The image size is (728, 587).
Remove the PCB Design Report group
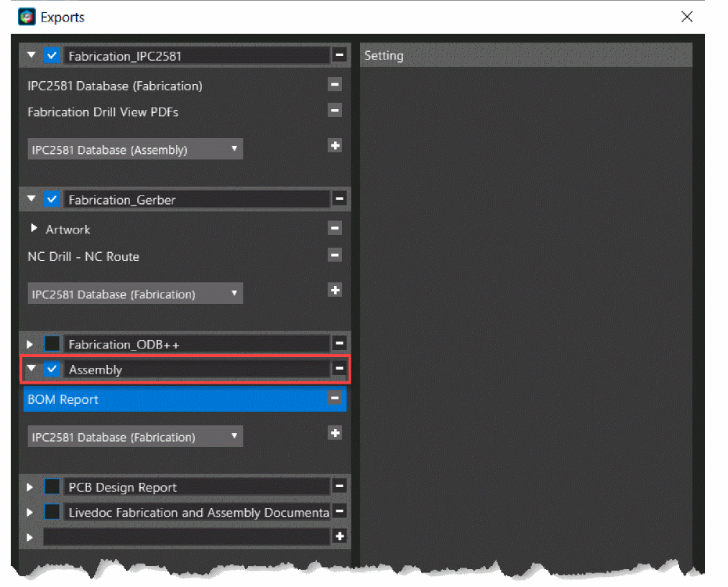(x=339, y=486)
